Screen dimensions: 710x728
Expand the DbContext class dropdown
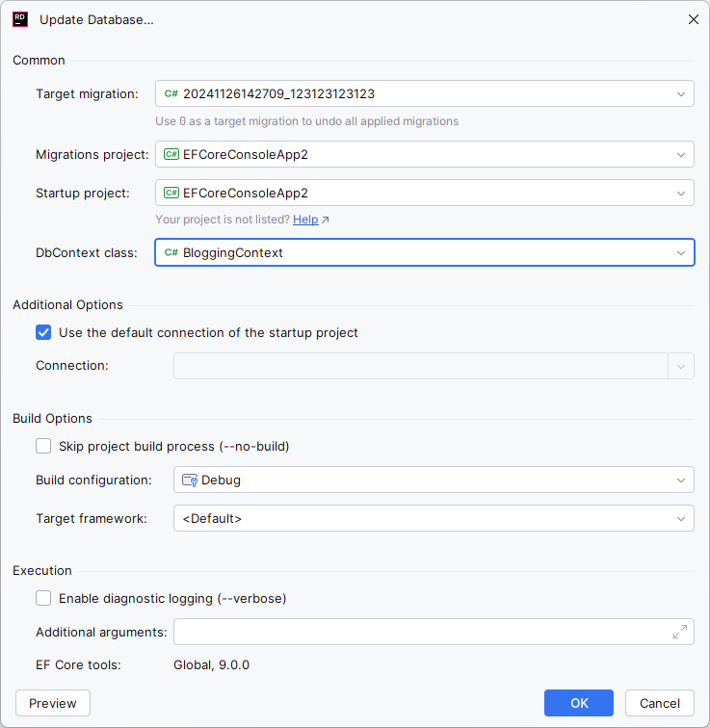(x=681, y=253)
